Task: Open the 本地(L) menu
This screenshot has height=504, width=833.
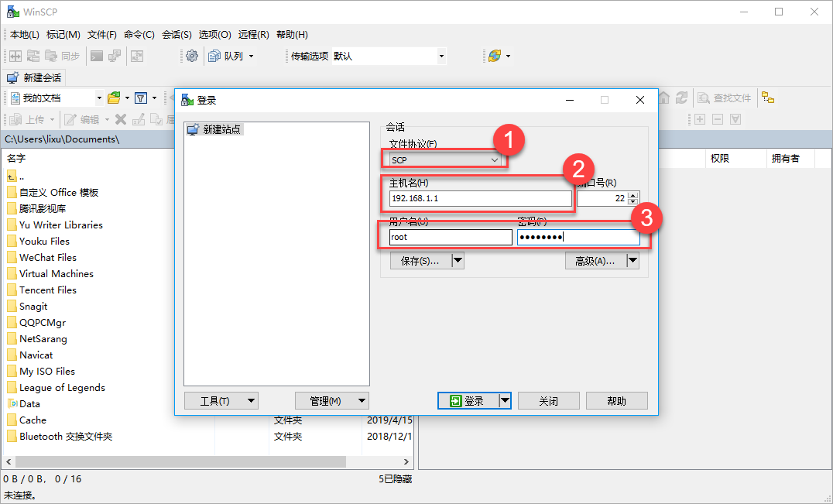Action: tap(25, 35)
